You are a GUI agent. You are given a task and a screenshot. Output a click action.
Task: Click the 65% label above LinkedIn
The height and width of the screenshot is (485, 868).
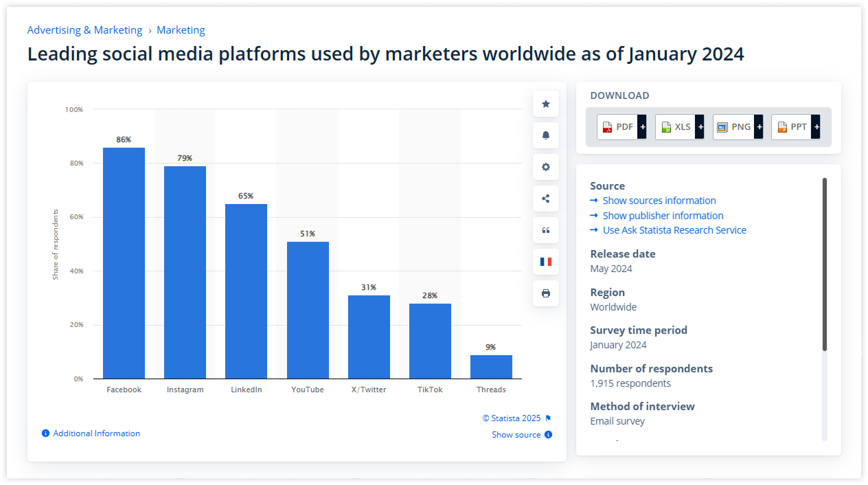(x=246, y=196)
